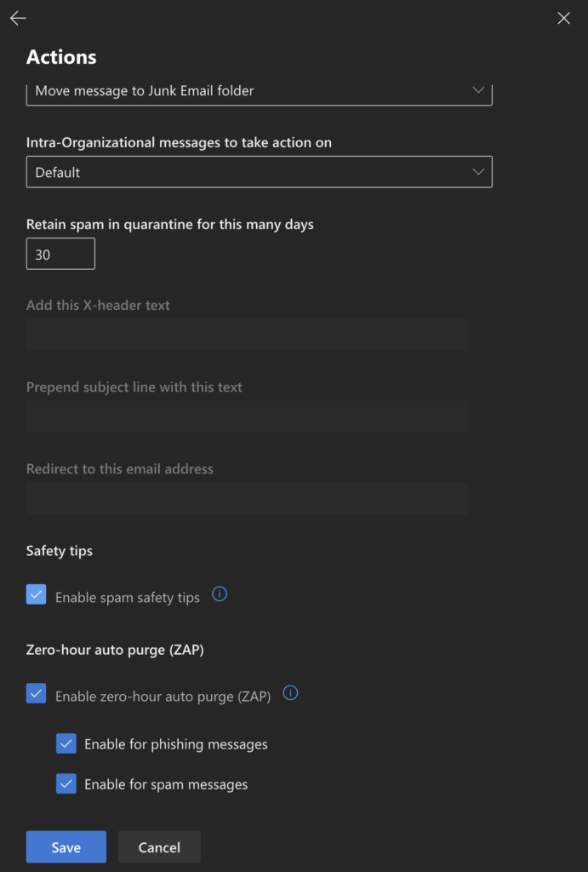Open the Move message to Junk Email dropdown
Viewport: 588px width, 872px height.
click(259, 91)
